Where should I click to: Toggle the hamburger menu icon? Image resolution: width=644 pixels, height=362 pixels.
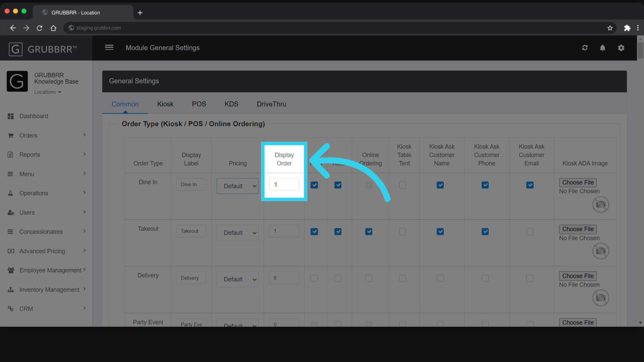(x=109, y=48)
